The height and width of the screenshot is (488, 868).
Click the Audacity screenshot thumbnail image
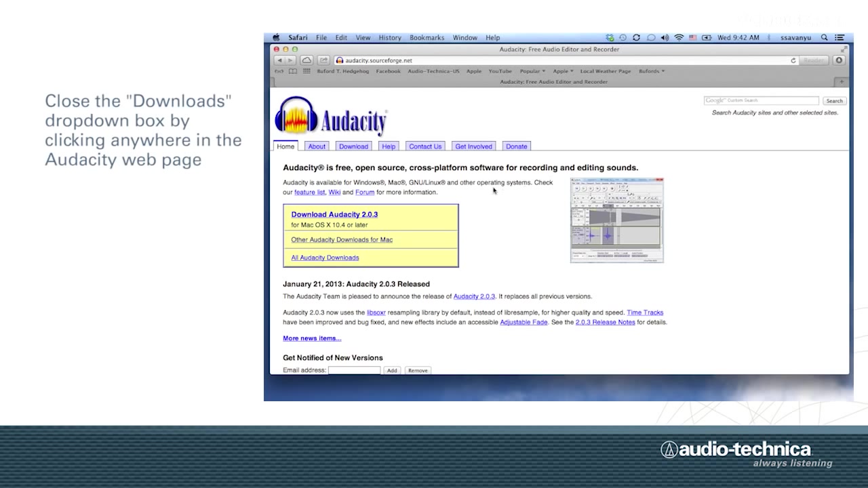click(616, 220)
